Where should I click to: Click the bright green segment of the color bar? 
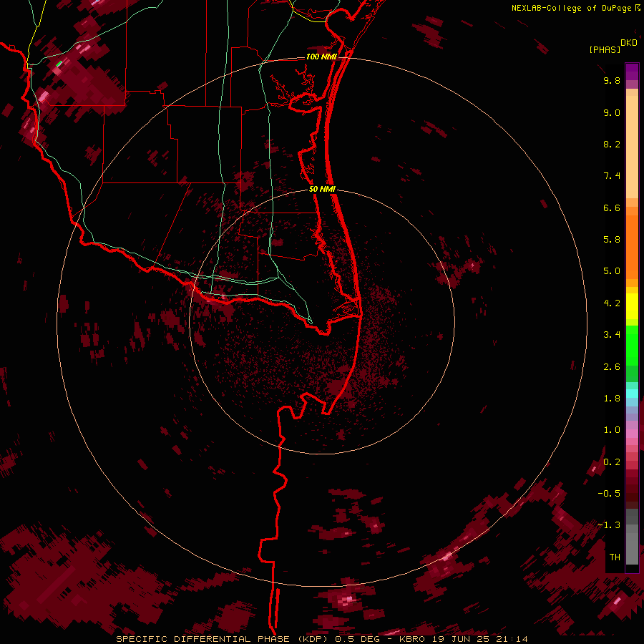tap(632, 345)
